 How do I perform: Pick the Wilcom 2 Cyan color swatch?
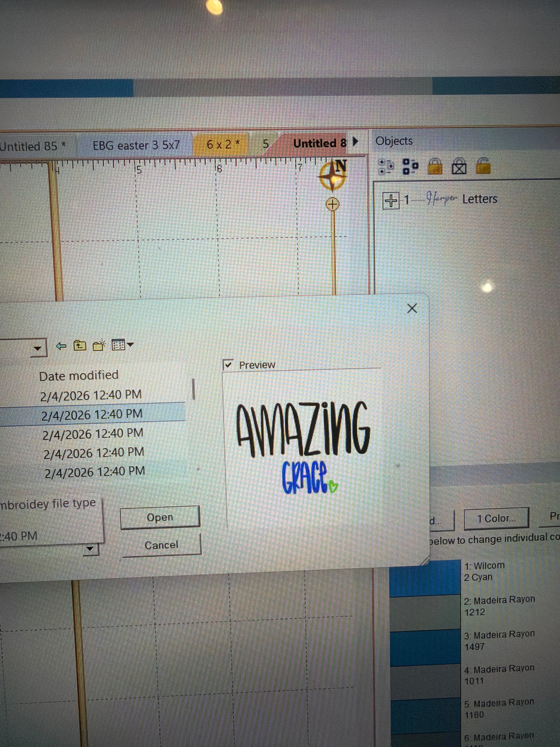pos(425,578)
